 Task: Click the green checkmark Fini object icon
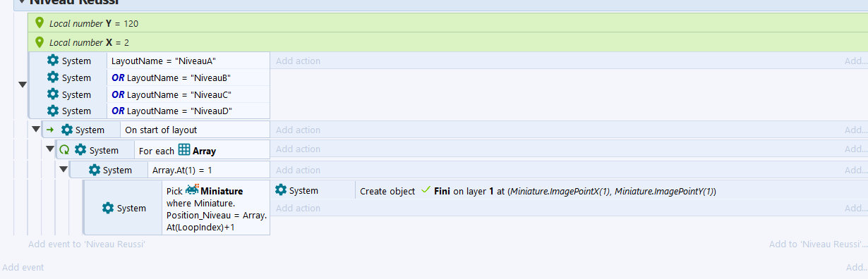point(426,190)
